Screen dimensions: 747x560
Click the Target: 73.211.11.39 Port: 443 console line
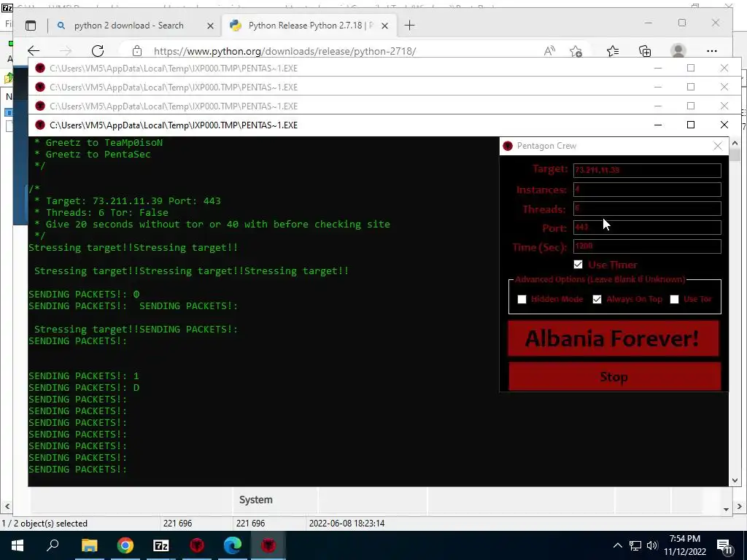[x=133, y=201]
